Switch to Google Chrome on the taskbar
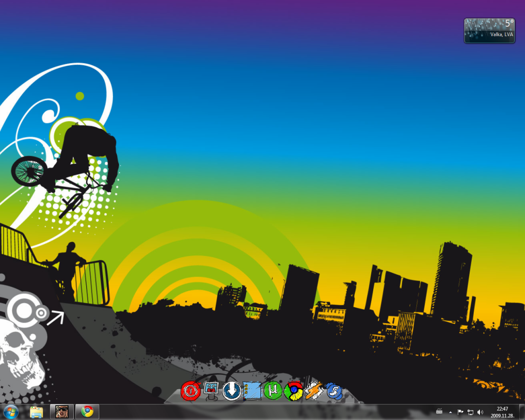This screenshot has height=420, width=525. (x=87, y=412)
